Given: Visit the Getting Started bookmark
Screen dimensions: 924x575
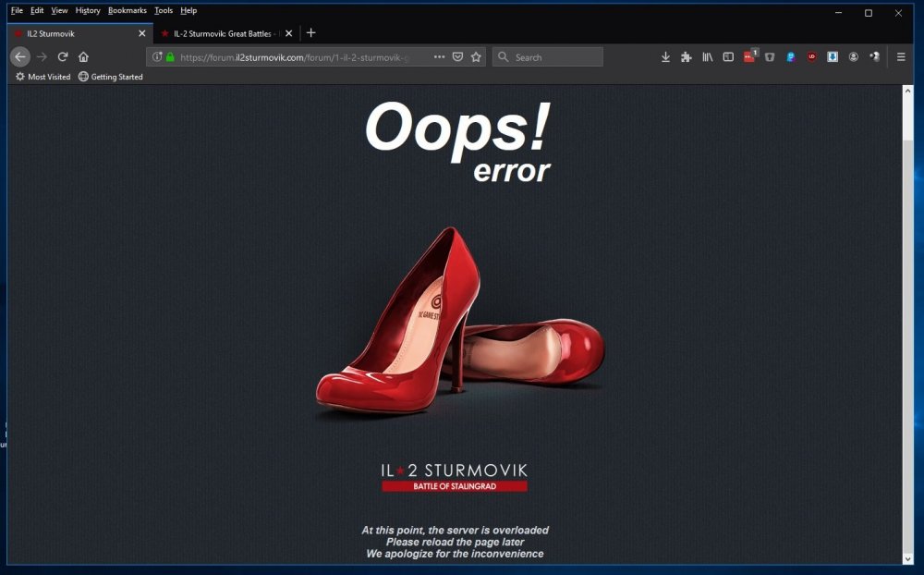Looking at the screenshot, I should [110, 77].
